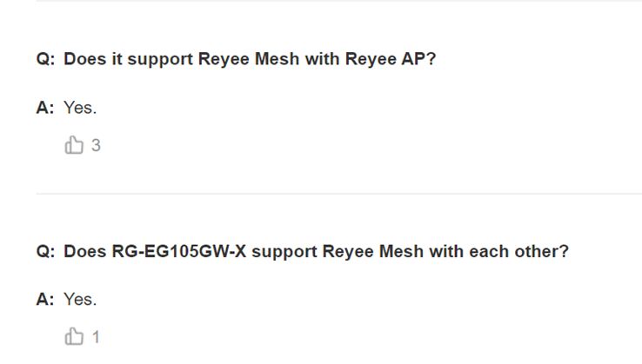Click the word support in the second question
The height and width of the screenshot is (364, 642).
(x=284, y=252)
